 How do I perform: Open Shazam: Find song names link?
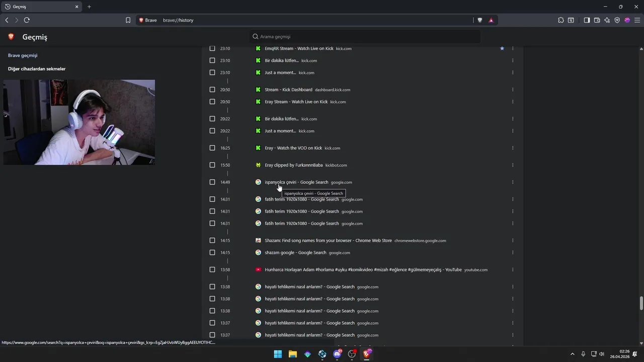pyautogui.click(x=328, y=240)
